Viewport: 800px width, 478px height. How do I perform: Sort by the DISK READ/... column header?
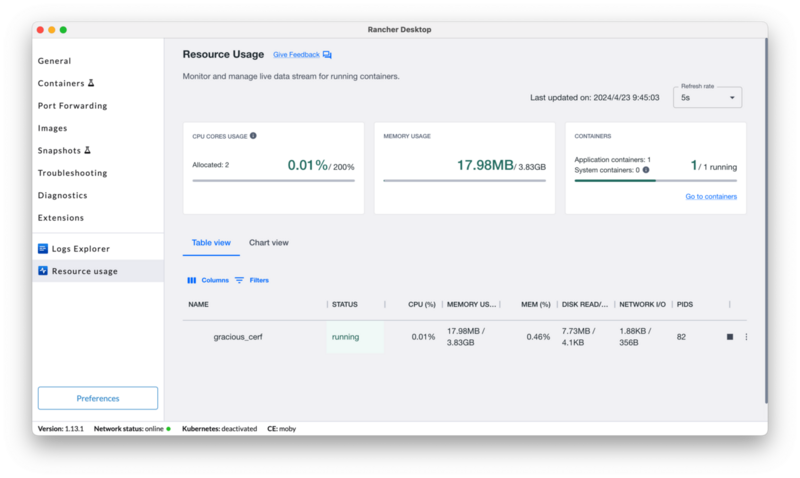click(585, 305)
